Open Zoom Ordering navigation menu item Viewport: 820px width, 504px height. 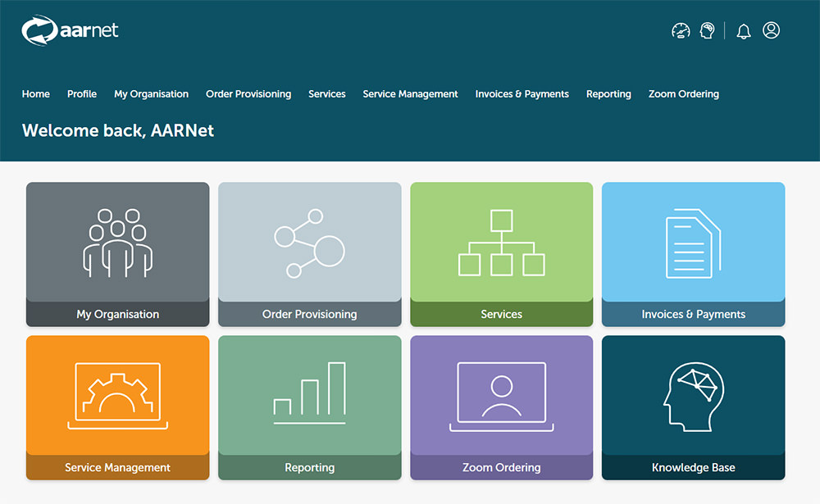(684, 94)
